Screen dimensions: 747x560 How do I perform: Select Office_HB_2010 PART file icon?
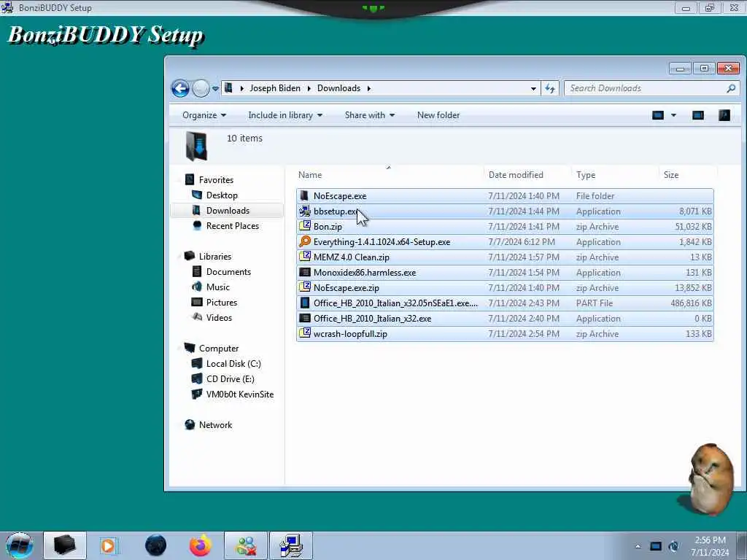[x=304, y=303]
